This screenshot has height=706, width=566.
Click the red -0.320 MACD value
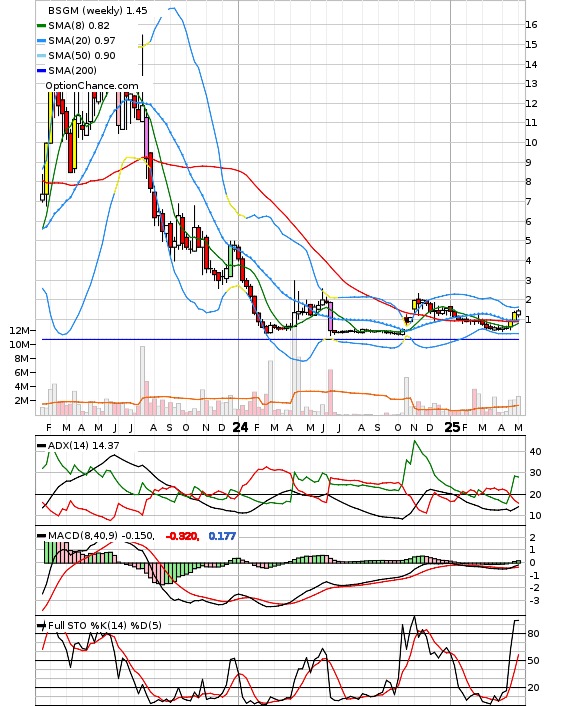point(182,536)
